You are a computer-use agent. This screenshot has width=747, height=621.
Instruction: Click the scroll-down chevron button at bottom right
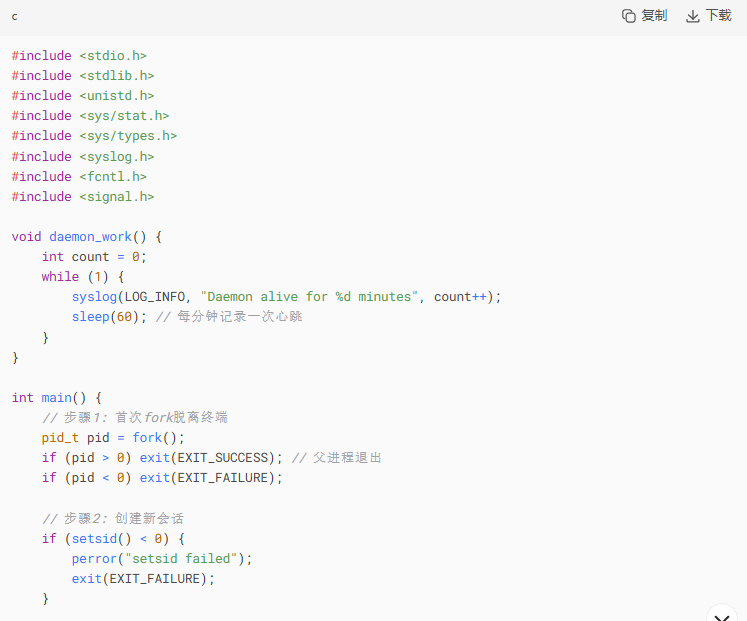pos(722,616)
